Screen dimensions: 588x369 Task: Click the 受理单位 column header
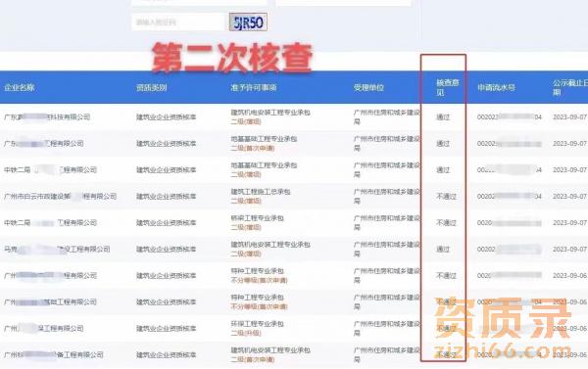tap(368, 88)
